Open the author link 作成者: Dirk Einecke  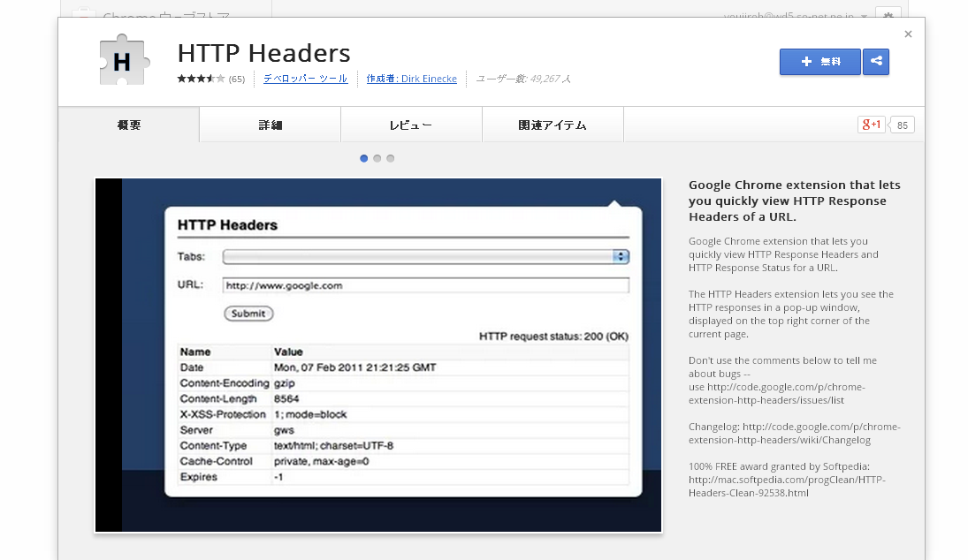pos(412,79)
